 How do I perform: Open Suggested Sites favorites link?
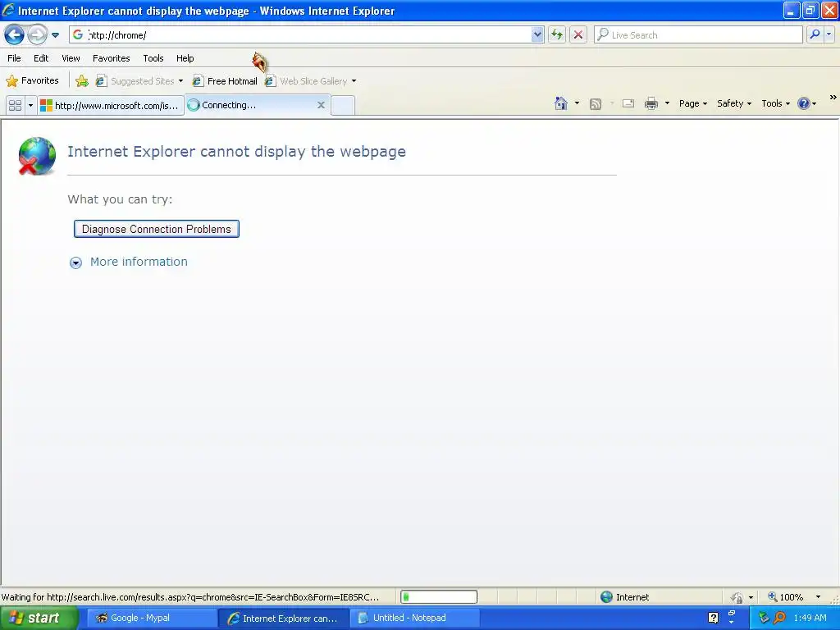pos(138,81)
